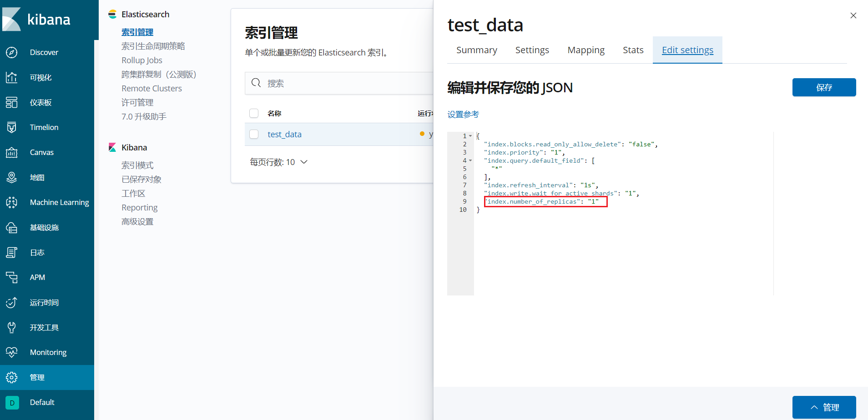Click the 保存 save button
The height and width of the screenshot is (420, 868).
824,87
